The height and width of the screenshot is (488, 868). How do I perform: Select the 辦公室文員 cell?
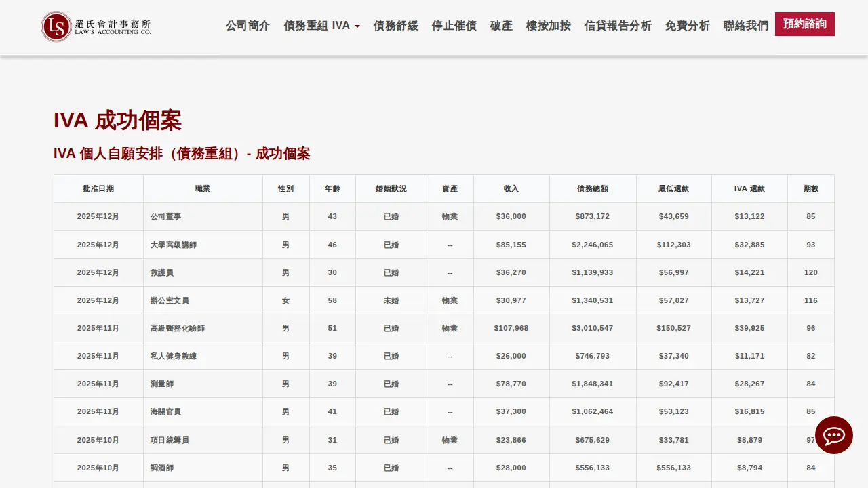coord(203,300)
